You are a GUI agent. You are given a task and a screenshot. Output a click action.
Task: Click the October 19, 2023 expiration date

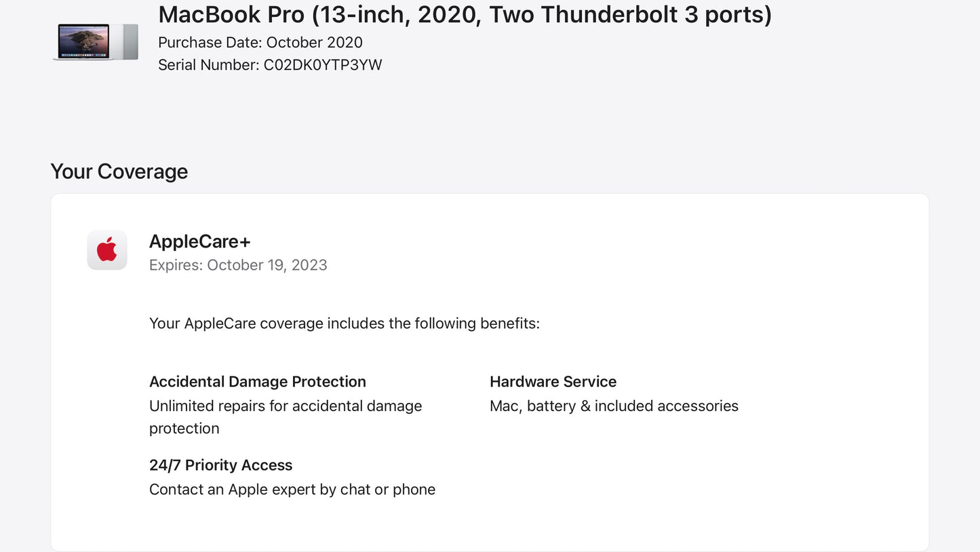pyautogui.click(x=267, y=265)
